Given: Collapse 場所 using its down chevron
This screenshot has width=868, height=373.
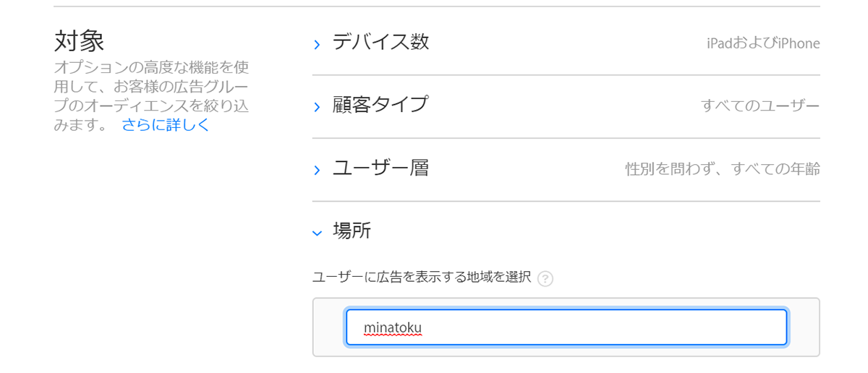Looking at the screenshot, I should point(317,233).
